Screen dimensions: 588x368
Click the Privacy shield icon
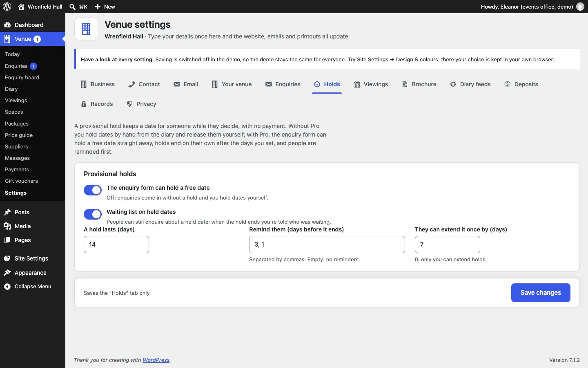click(x=129, y=104)
